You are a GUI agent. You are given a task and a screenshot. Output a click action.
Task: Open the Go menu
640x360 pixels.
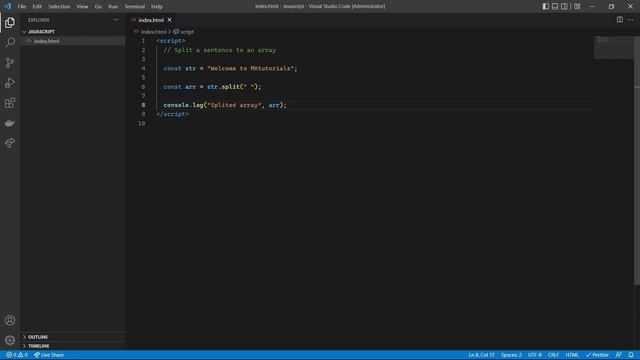pos(98,7)
